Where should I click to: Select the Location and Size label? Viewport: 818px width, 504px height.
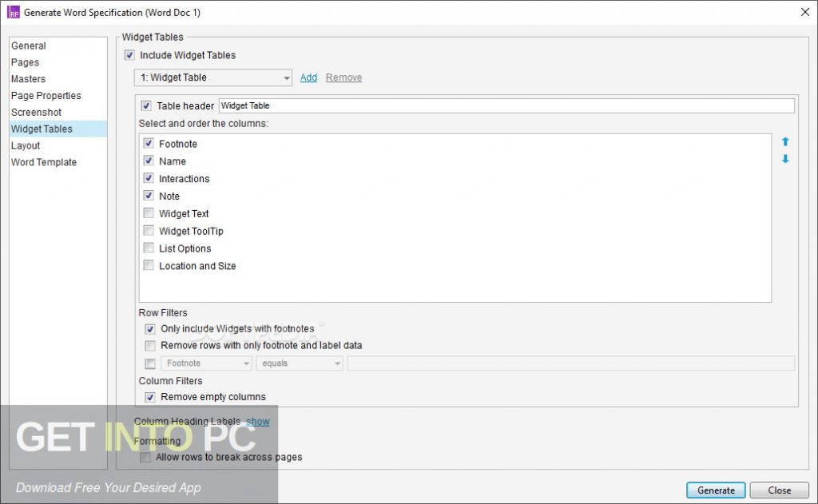click(197, 266)
